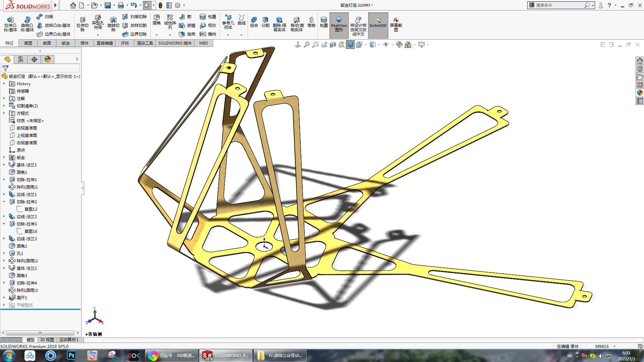The height and width of the screenshot is (362, 644).
Task: Expand the 切割清单(2) node
Action: 4,106
